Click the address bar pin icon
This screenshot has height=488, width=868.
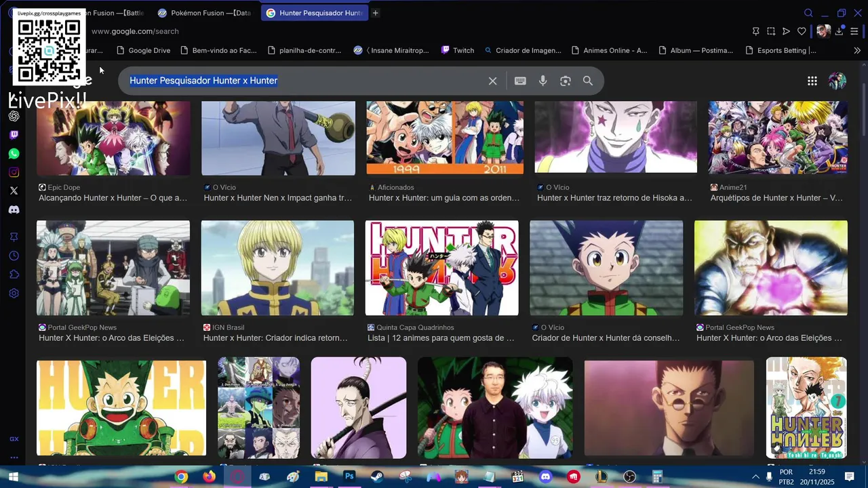[755, 31]
